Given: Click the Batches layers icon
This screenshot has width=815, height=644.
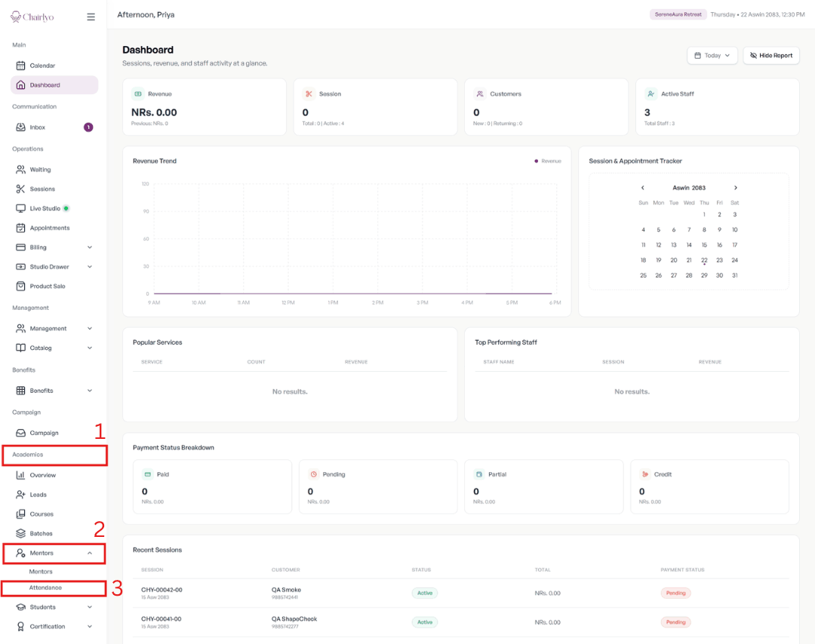Looking at the screenshot, I should click(x=21, y=533).
